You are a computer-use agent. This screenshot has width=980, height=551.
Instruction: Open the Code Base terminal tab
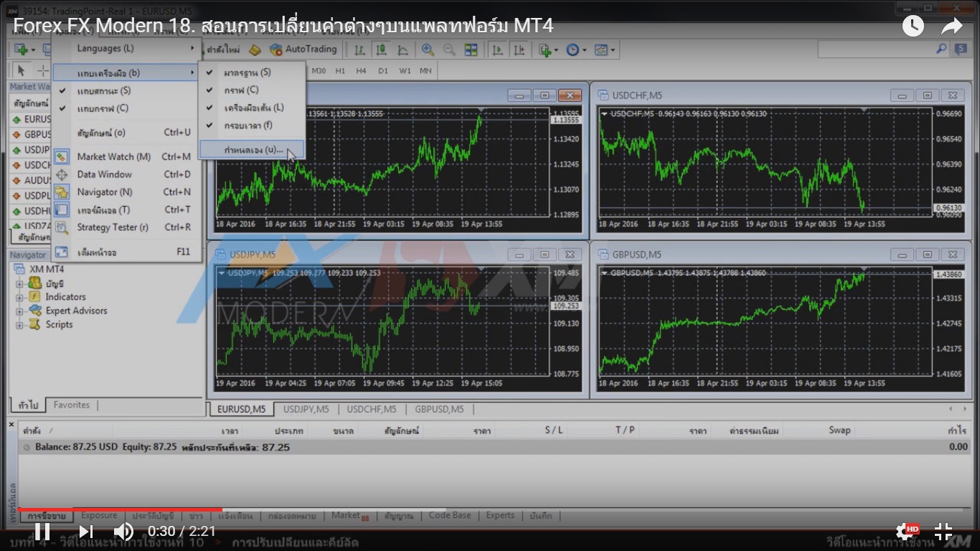click(450, 515)
